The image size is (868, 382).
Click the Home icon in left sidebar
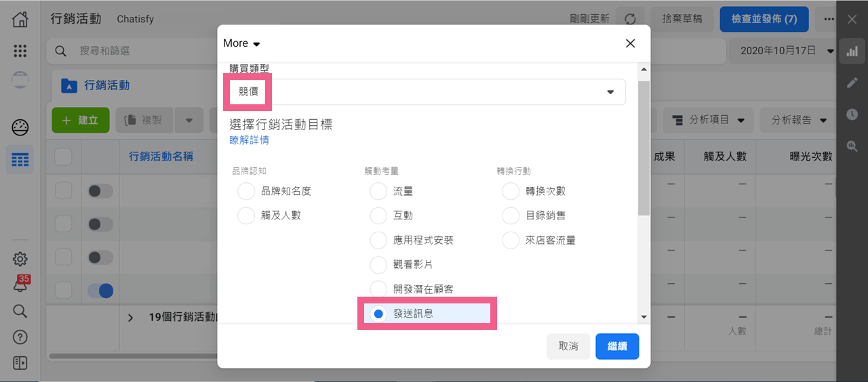20,20
